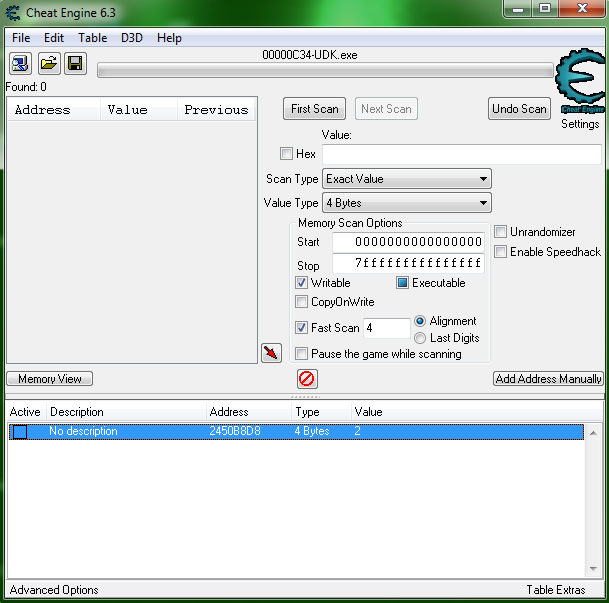Image resolution: width=609 pixels, height=603 pixels.
Task: Click the address table scroll up arrow
Action: point(593,433)
